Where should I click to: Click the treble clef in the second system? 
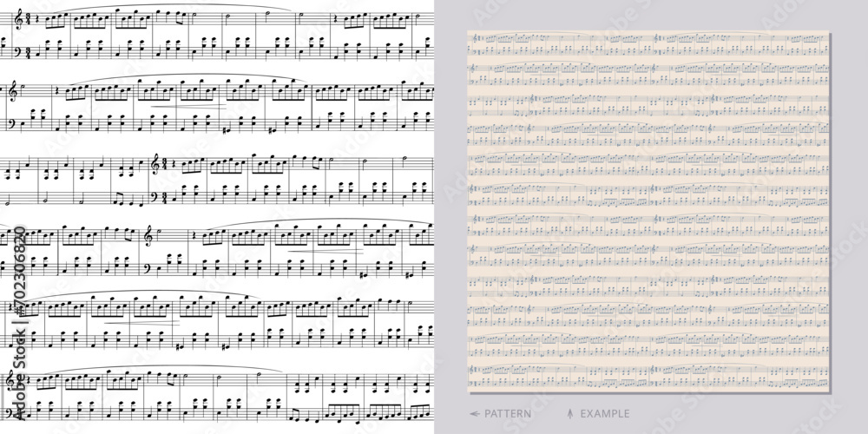click(15, 91)
